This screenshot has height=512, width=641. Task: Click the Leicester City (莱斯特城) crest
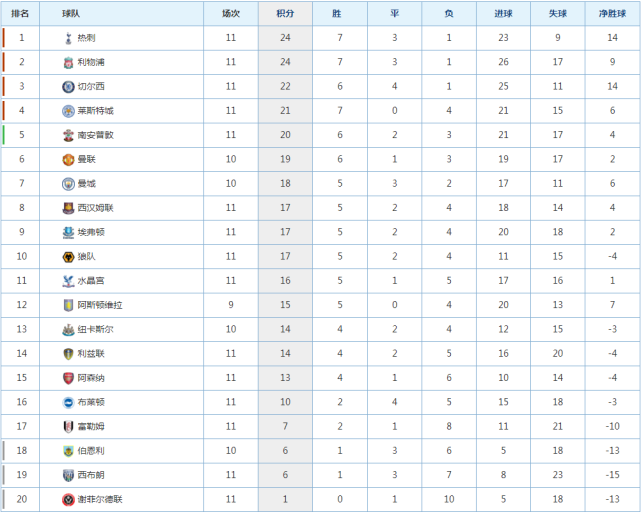(68, 110)
